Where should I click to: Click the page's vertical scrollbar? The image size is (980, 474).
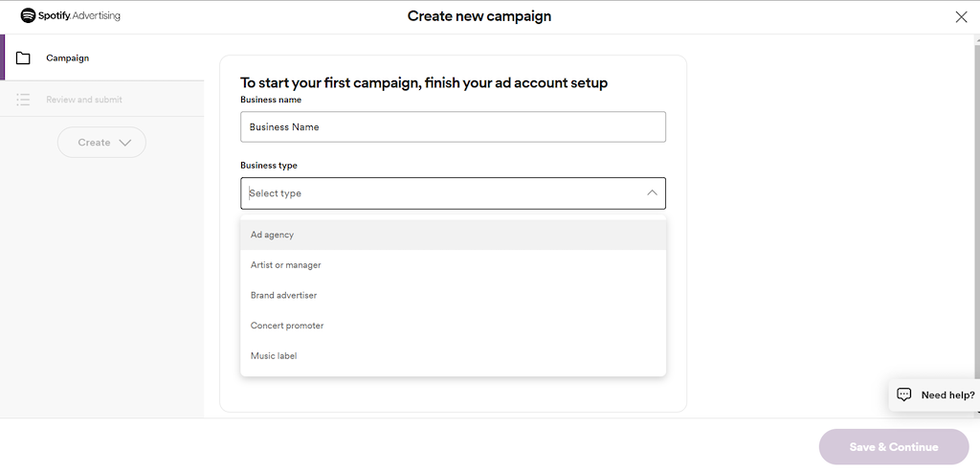tap(977, 225)
